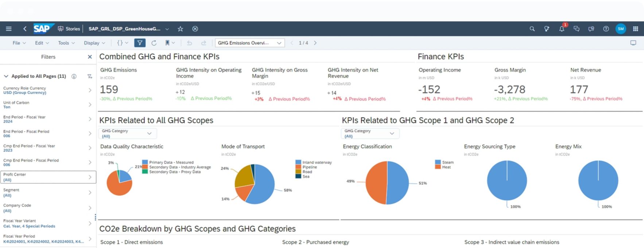Mark story as favorite with star icon
The image size is (644, 248).
(x=180, y=29)
